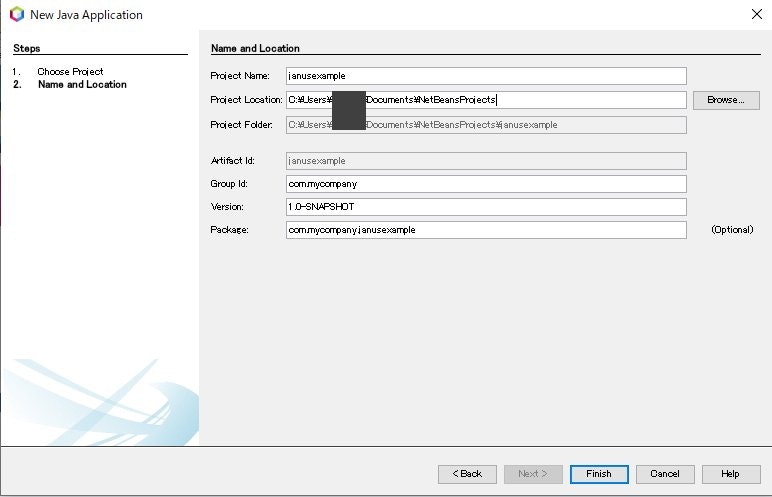
Task: Click the disabled Next button
Action: pos(533,474)
